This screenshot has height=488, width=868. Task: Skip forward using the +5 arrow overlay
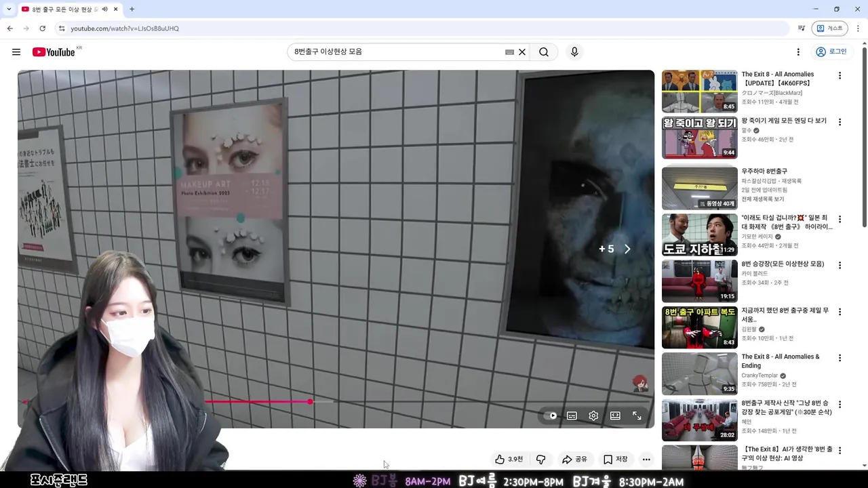615,249
